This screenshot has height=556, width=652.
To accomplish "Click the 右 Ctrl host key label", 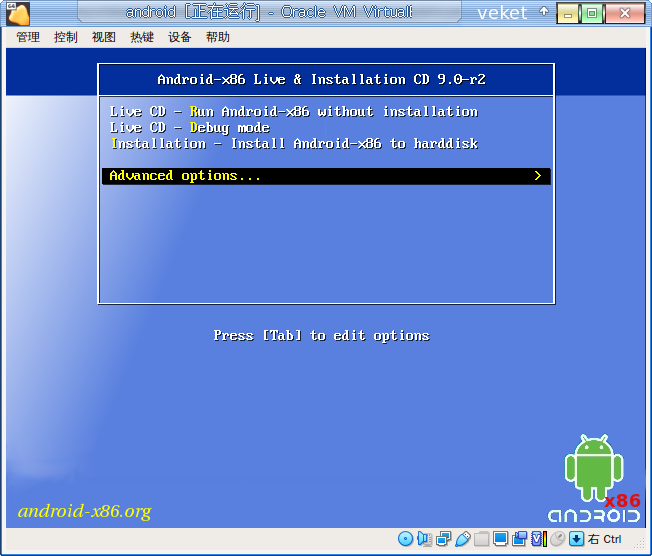I will click(604, 539).
